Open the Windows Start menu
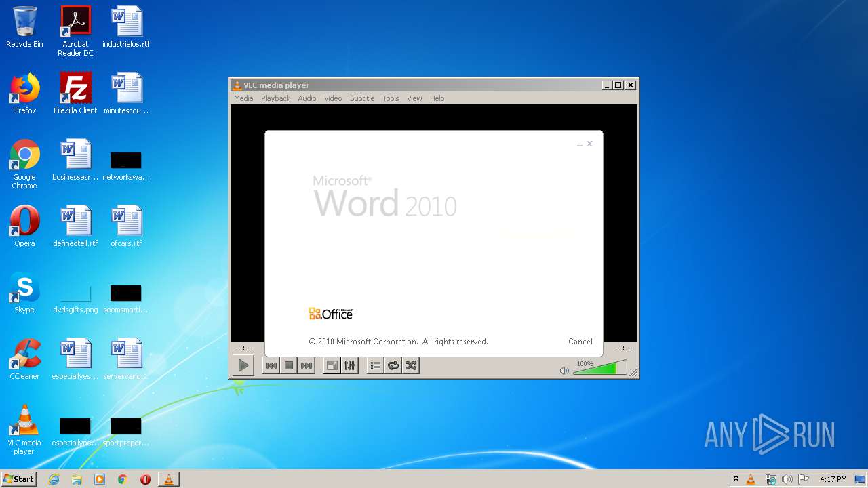Image resolution: width=868 pixels, height=488 pixels. pos(18,479)
